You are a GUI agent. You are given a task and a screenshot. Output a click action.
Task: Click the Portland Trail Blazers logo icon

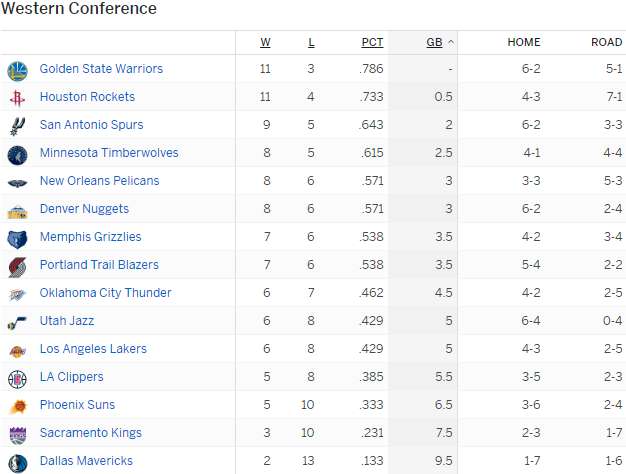(x=17, y=266)
